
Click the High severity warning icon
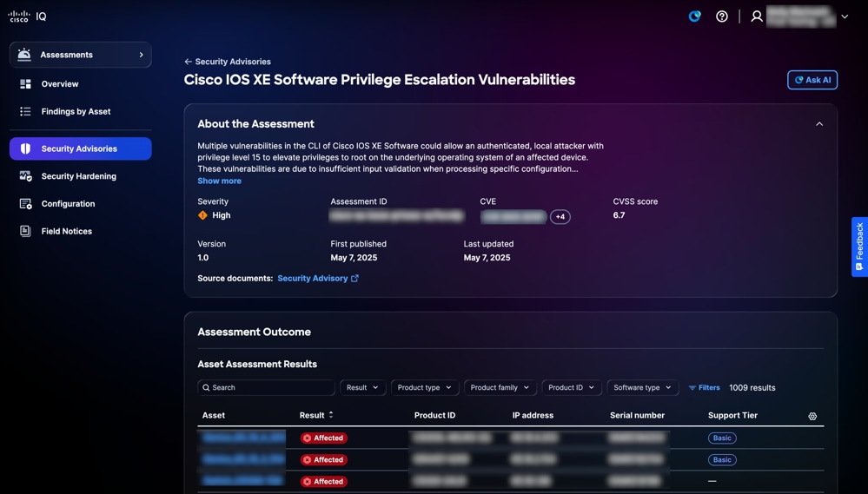[202, 215]
